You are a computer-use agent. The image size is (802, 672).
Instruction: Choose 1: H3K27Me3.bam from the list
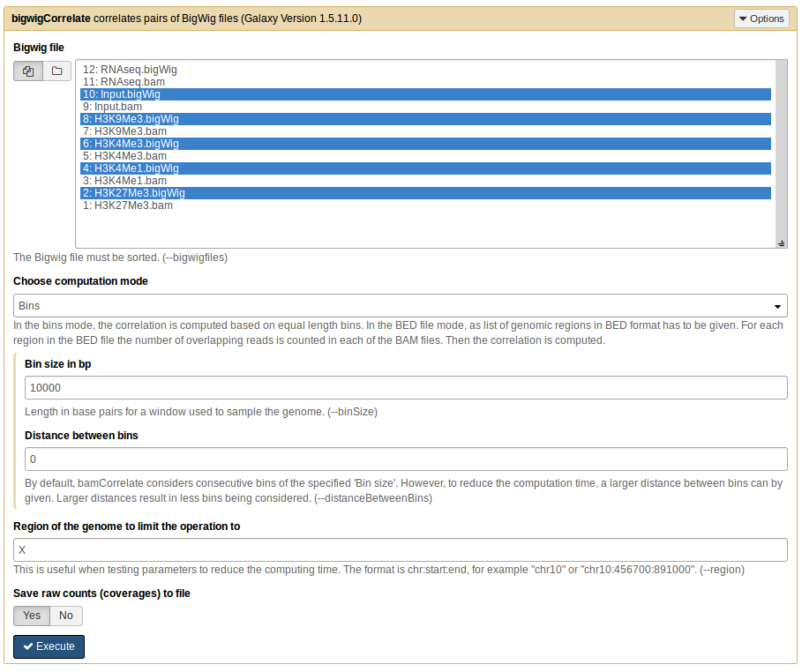click(x=127, y=205)
